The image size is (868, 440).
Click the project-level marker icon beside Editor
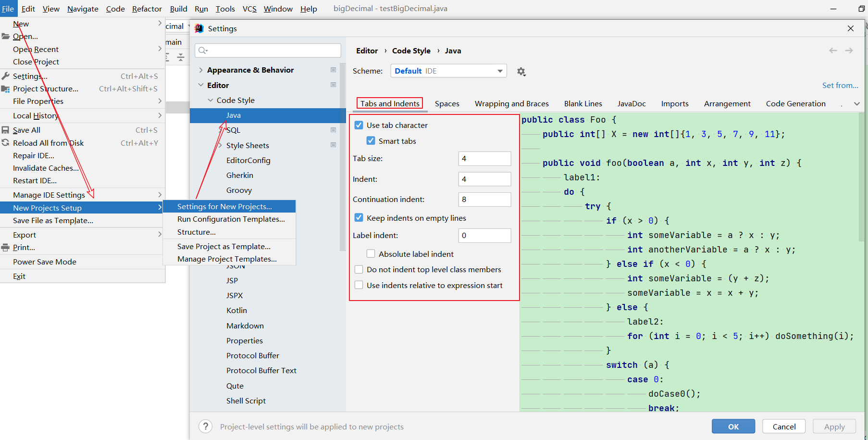333,85
